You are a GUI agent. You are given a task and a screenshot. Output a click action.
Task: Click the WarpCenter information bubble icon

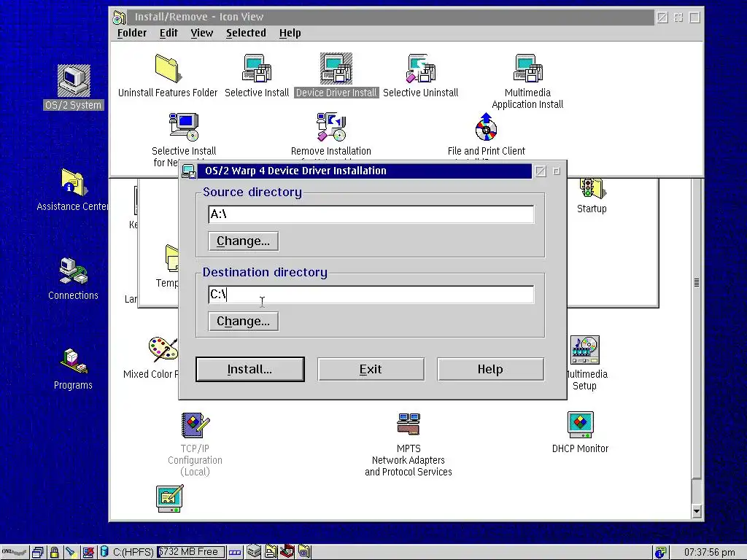coord(660,553)
